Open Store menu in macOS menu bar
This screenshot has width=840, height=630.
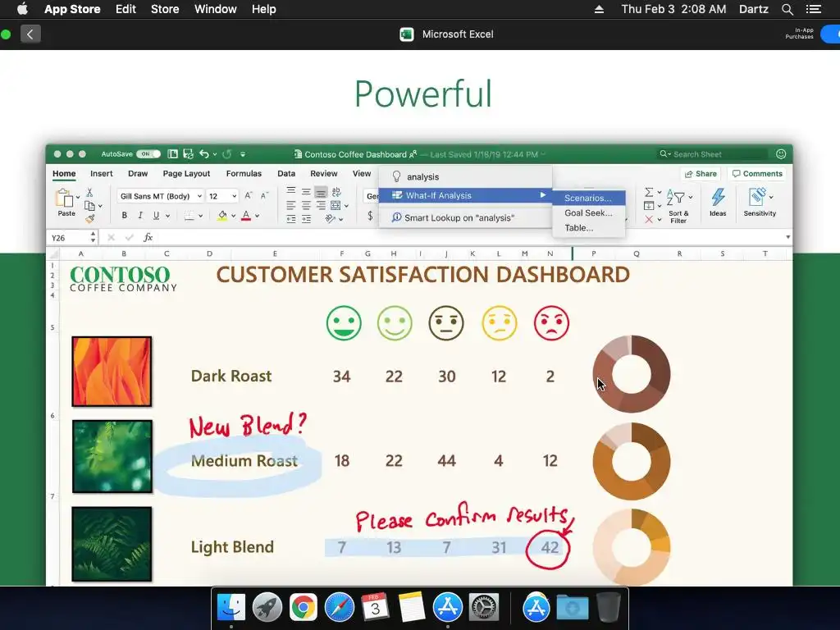tap(165, 9)
